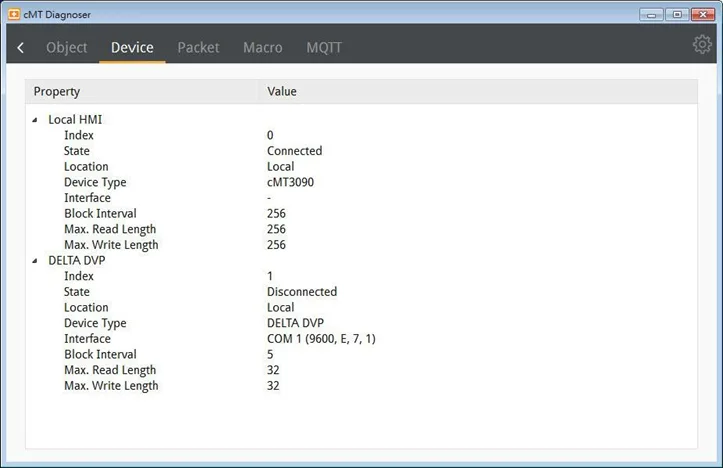Select Block Interval row under Local HMI
Screen dimensions: 723x468
tap(361, 213)
